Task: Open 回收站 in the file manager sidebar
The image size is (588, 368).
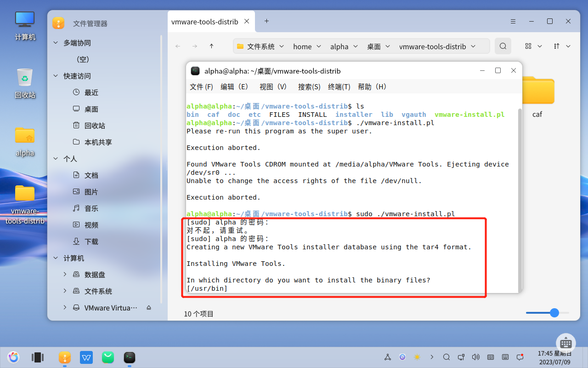Action: click(x=94, y=126)
